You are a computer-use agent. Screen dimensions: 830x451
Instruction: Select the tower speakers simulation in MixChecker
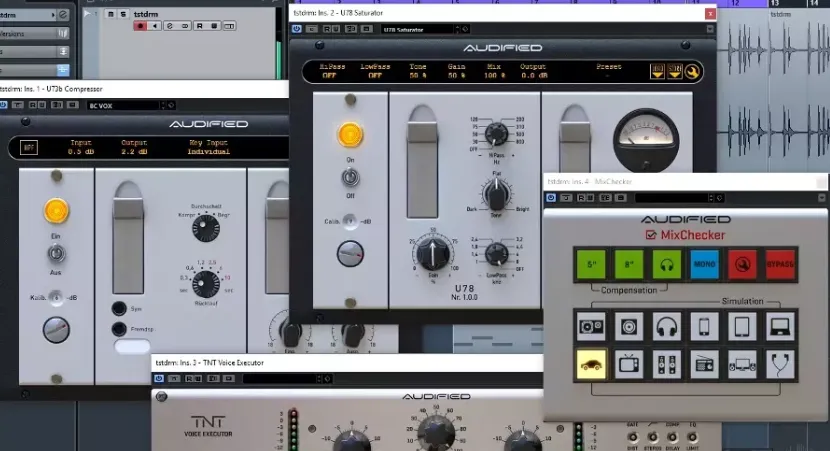666,364
